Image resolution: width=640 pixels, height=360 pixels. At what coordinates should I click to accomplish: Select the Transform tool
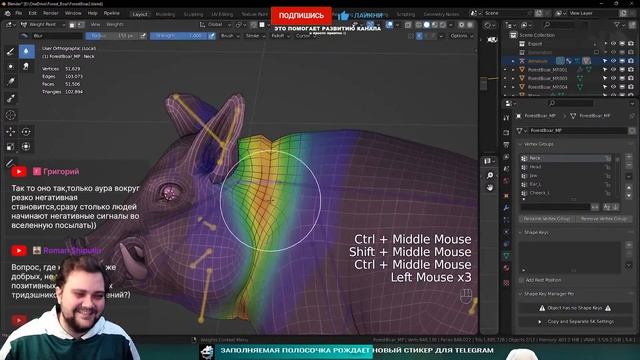pyautogui.click(x=26, y=146)
